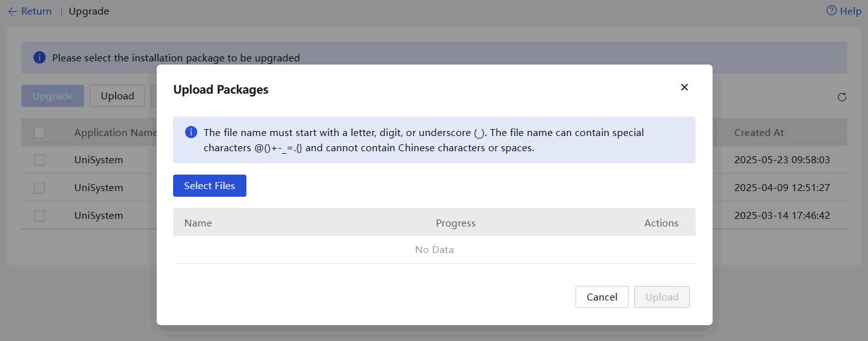Image resolution: width=868 pixels, height=341 pixels.
Task: Click info icon in page banner
Action: 39,58
